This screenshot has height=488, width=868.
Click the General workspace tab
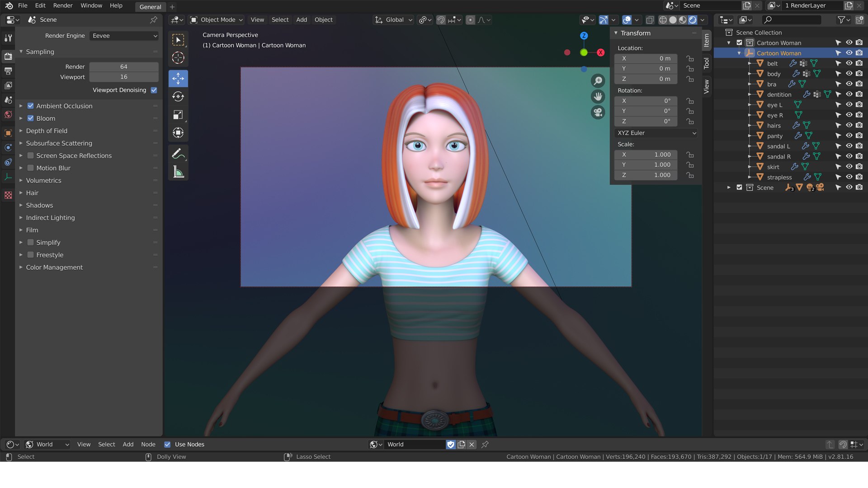[151, 7]
